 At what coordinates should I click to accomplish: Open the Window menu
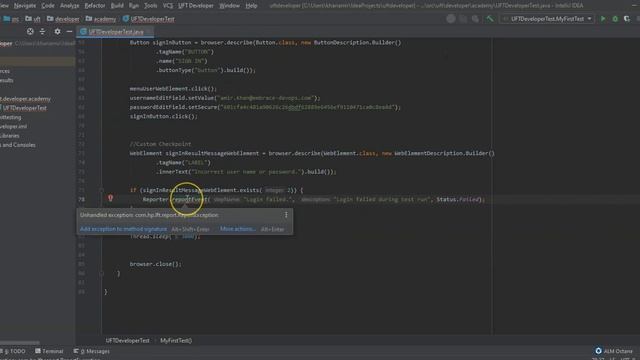(229, 6)
